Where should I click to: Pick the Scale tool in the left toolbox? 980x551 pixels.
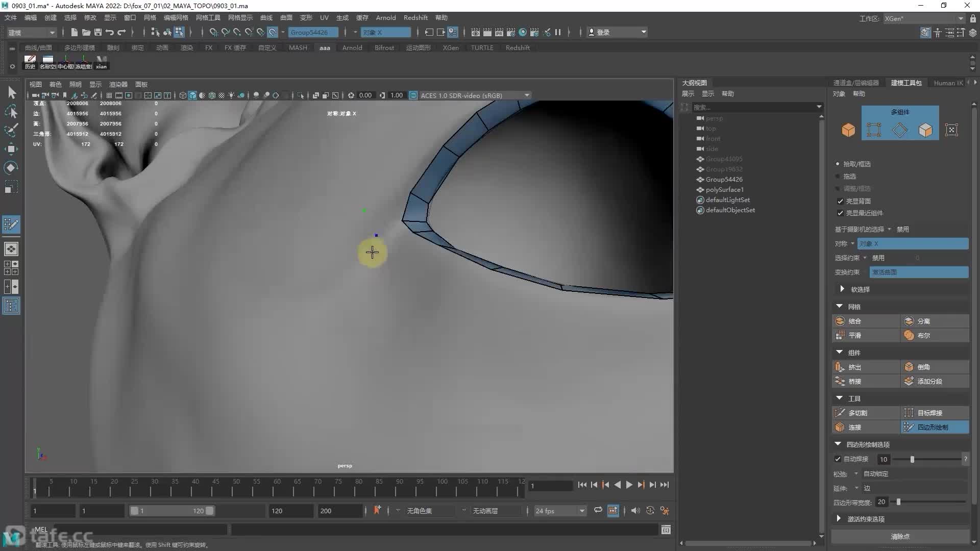[x=11, y=187]
